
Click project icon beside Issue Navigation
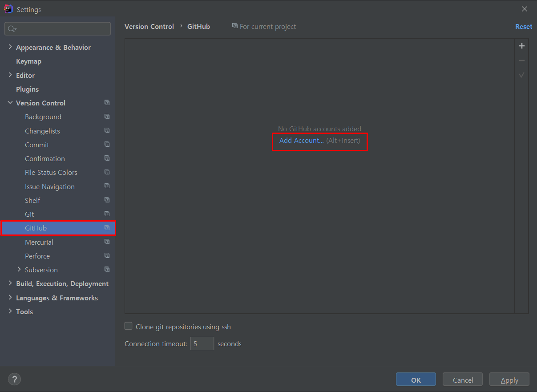[x=107, y=186]
